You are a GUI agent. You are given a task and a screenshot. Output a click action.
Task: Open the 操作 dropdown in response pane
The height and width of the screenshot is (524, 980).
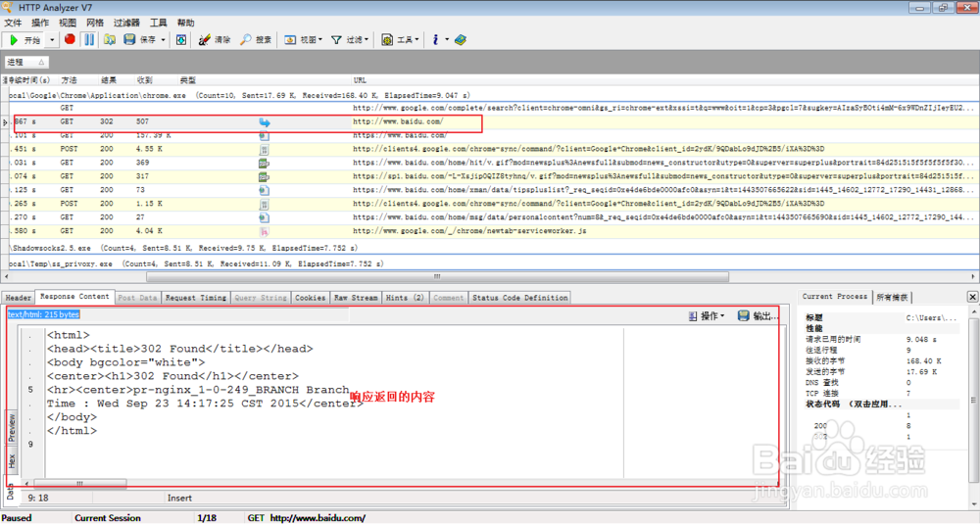point(707,316)
